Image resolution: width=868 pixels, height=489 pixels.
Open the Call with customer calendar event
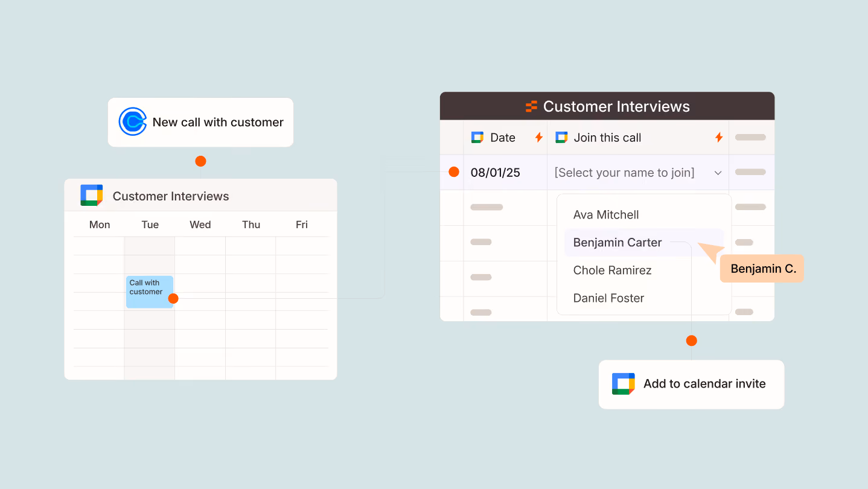coord(150,292)
